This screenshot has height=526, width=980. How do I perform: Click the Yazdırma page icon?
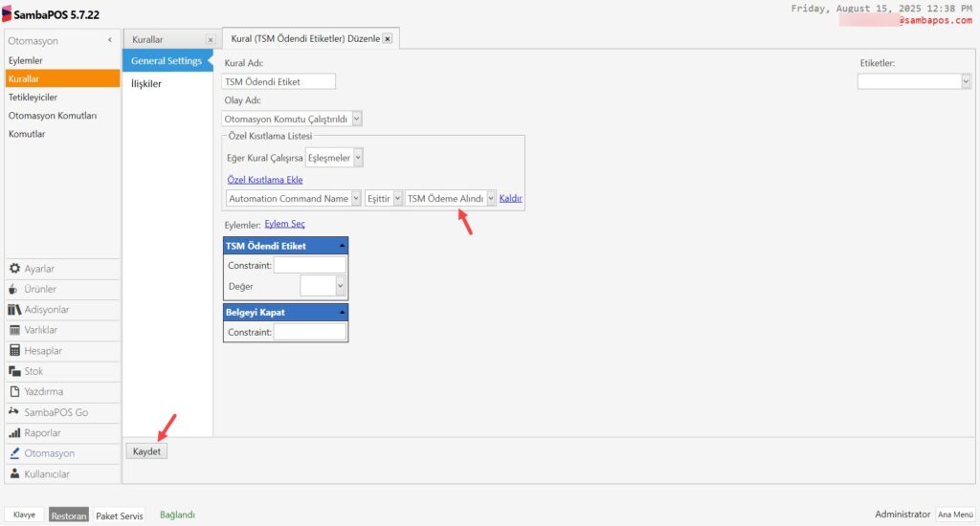pyautogui.click(x=14, y=392)
